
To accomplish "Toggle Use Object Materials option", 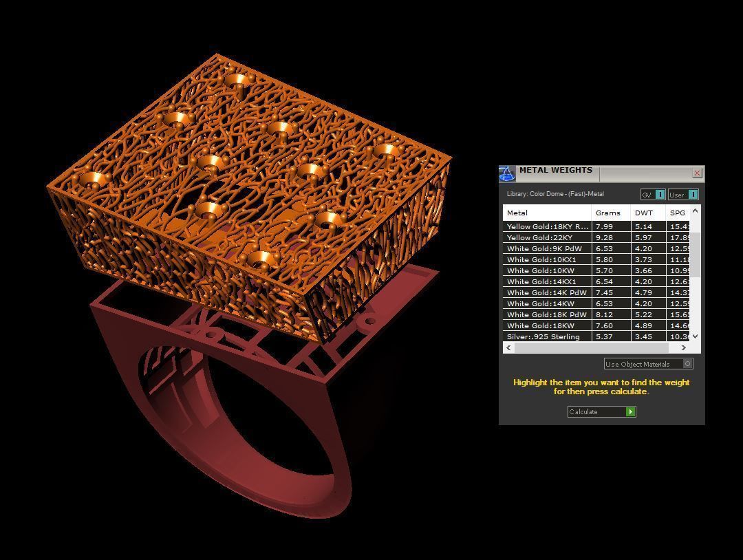I will [649, 364].
